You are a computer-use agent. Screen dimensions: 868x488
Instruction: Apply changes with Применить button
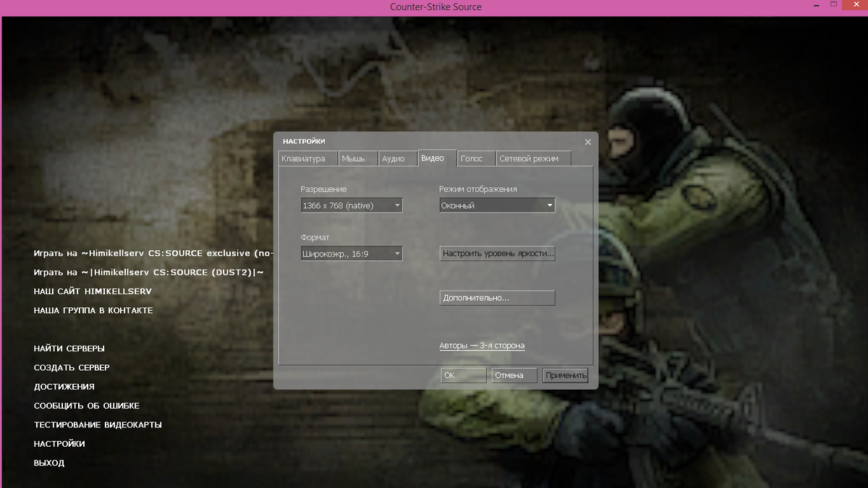[x=566, y=375]
